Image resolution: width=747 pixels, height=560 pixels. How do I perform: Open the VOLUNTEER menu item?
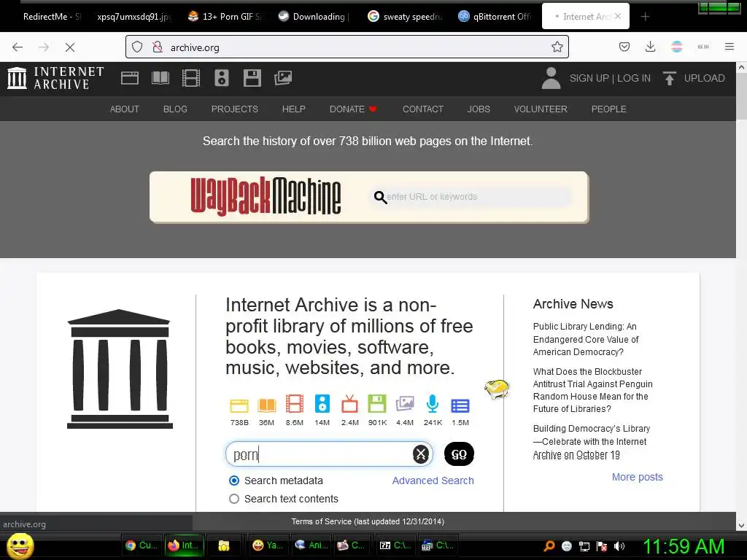click(541, 109)
